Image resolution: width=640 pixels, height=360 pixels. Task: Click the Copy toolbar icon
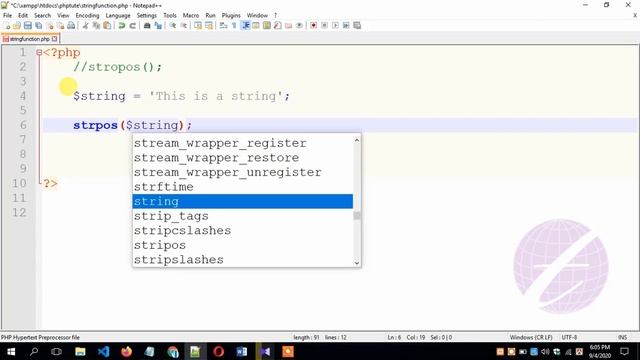pos(96,26)
